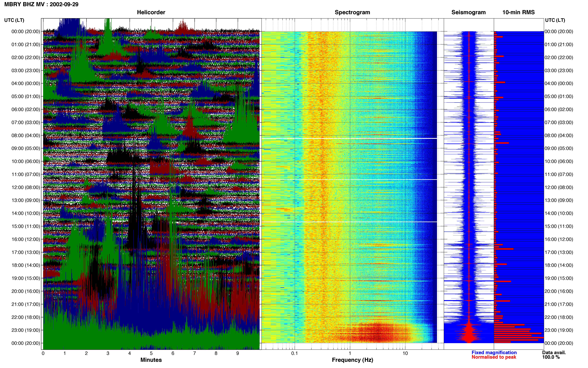
Task: Click the Minutes axis tick 3
Action: point(108,353)
